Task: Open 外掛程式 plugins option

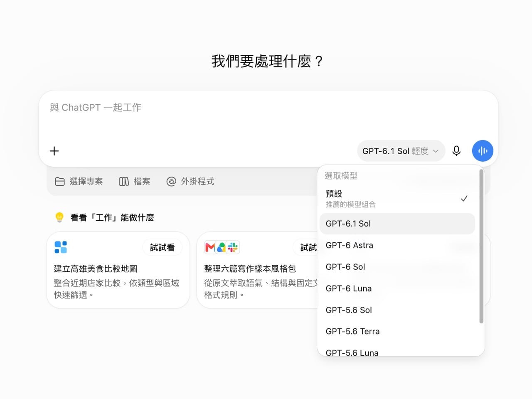Action: [x=190, y=182]
